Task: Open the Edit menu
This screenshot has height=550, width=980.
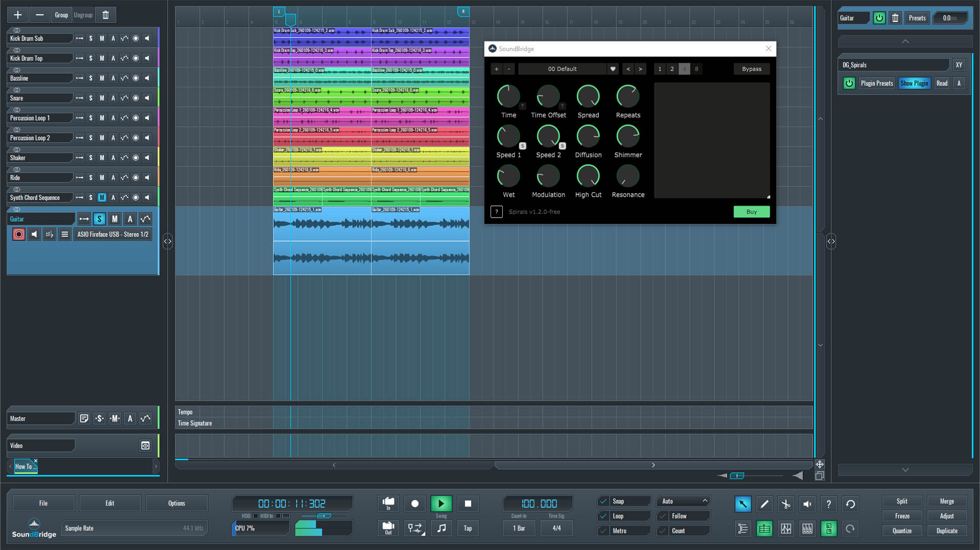Action: (110, 504)
